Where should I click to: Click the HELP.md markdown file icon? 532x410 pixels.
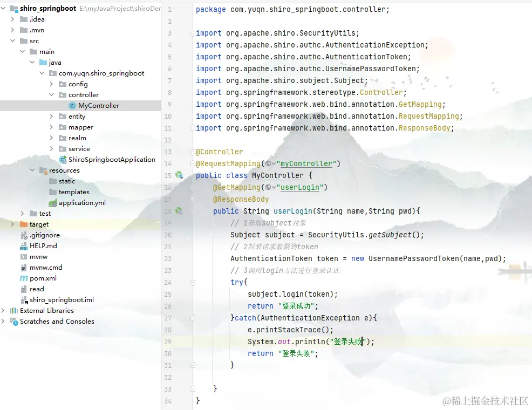tap(23, 246)
